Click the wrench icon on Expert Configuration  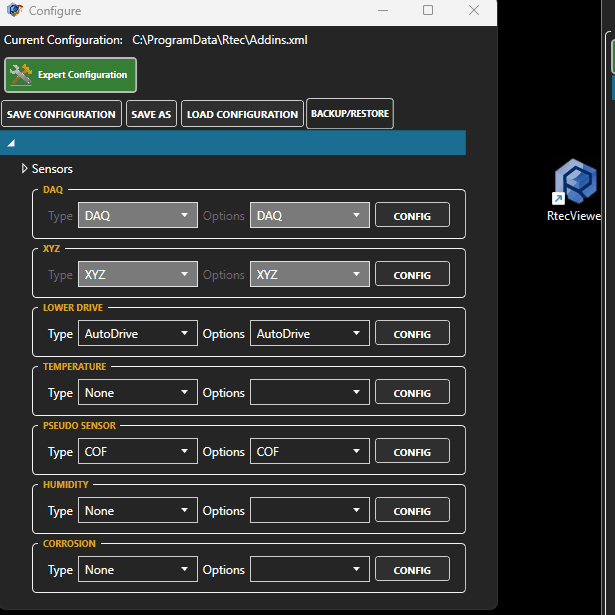pos(21,75)
